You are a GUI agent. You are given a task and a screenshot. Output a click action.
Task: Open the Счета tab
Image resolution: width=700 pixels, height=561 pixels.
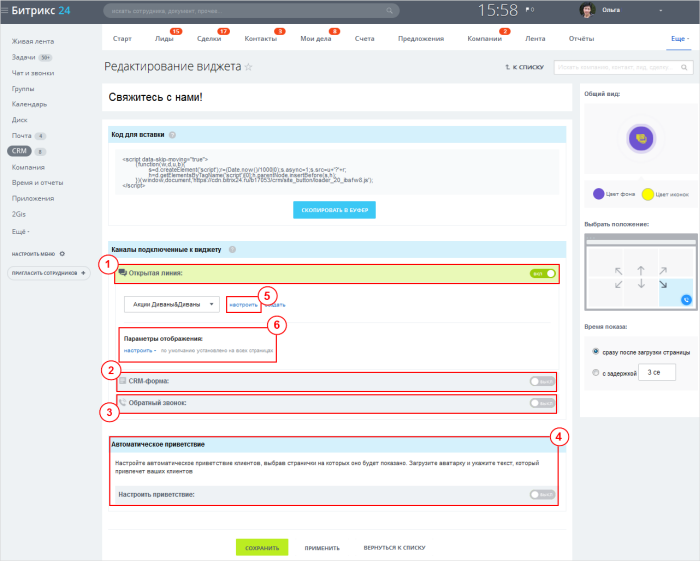pos(364,39)
